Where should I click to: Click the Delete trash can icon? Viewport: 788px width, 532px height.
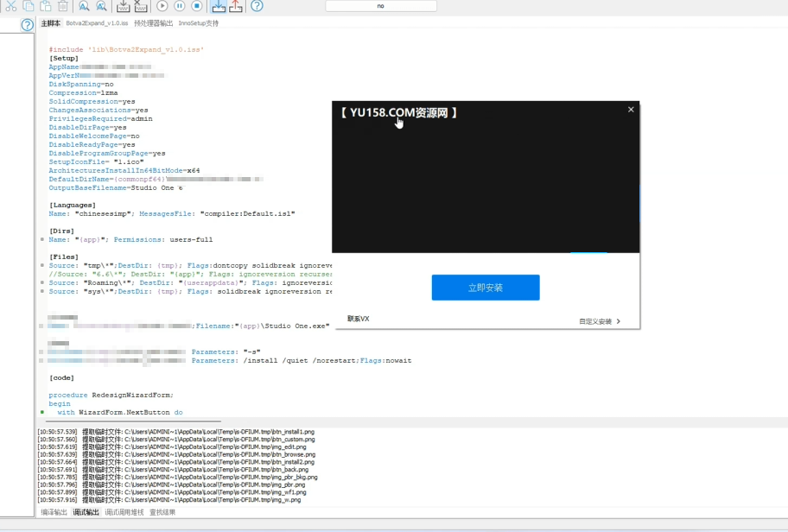[63, 6]
